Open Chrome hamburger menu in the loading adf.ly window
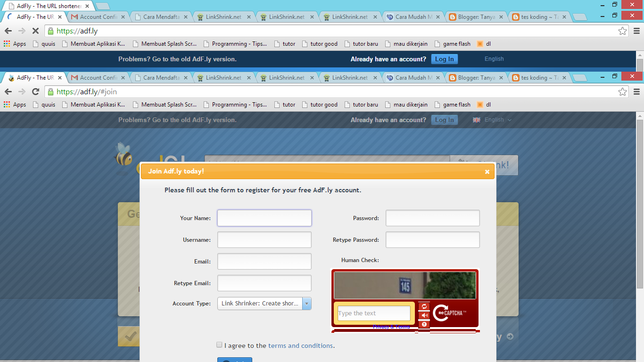This screenshot has height=362, width=644. click(x=636, y=31)
